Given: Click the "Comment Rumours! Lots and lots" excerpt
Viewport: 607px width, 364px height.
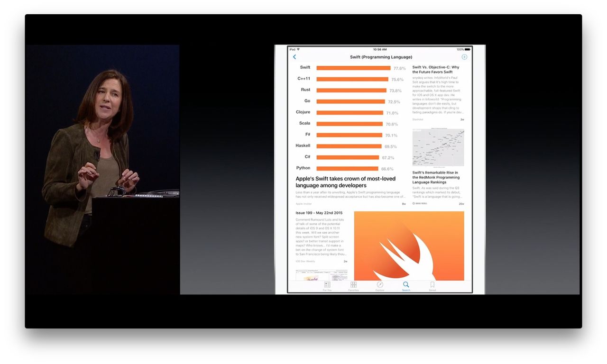Looking at the screenshot, I should 321,237.
